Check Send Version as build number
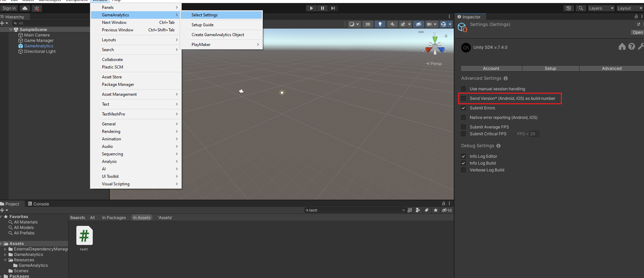 [x=463, y=98]
